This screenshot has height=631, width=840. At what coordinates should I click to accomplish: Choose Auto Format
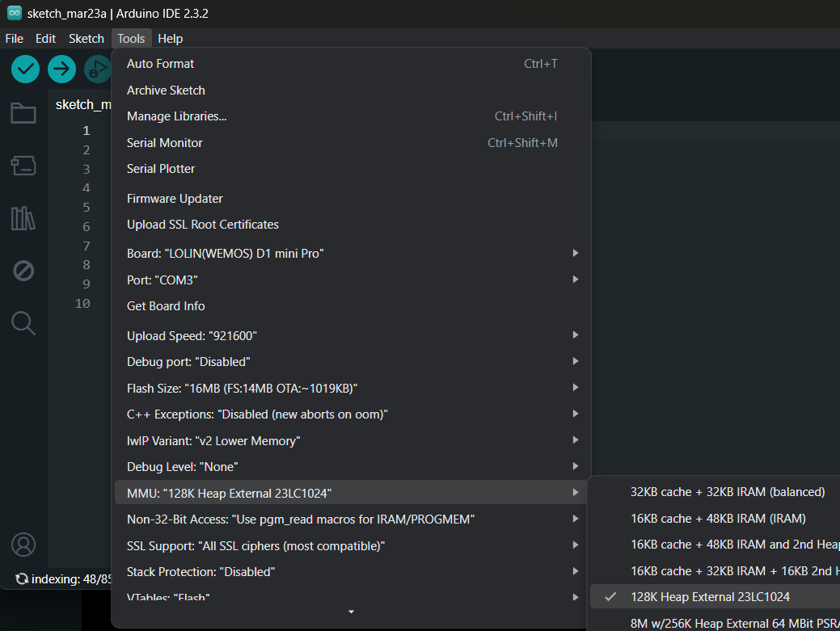[x=351, y=64]
